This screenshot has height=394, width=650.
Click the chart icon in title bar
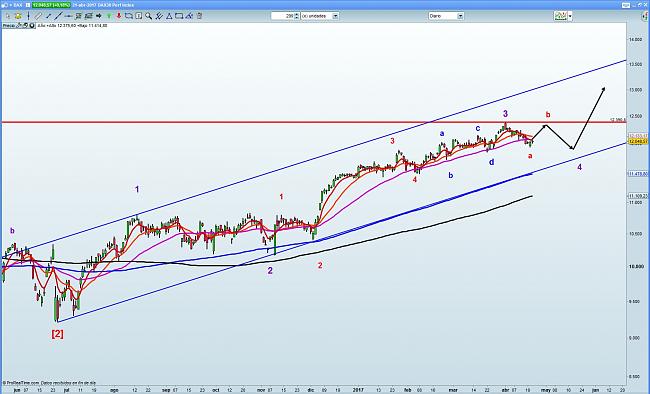[5, 5]
